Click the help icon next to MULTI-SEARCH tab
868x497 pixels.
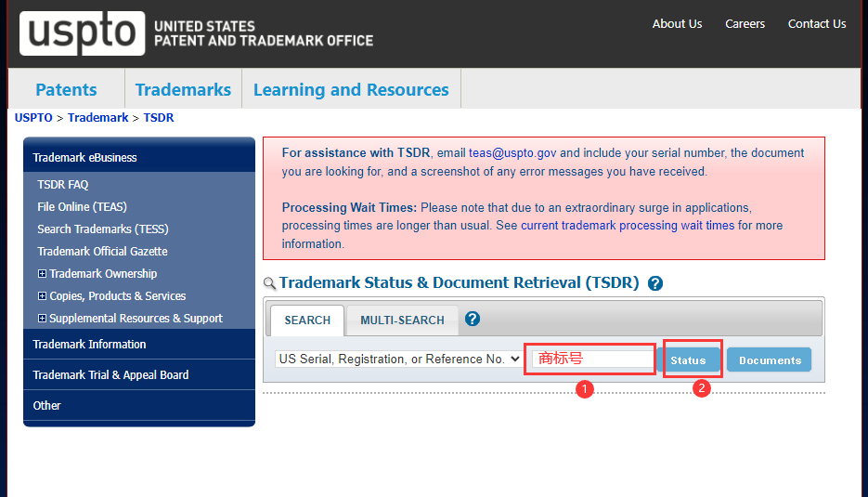[473, 320]
